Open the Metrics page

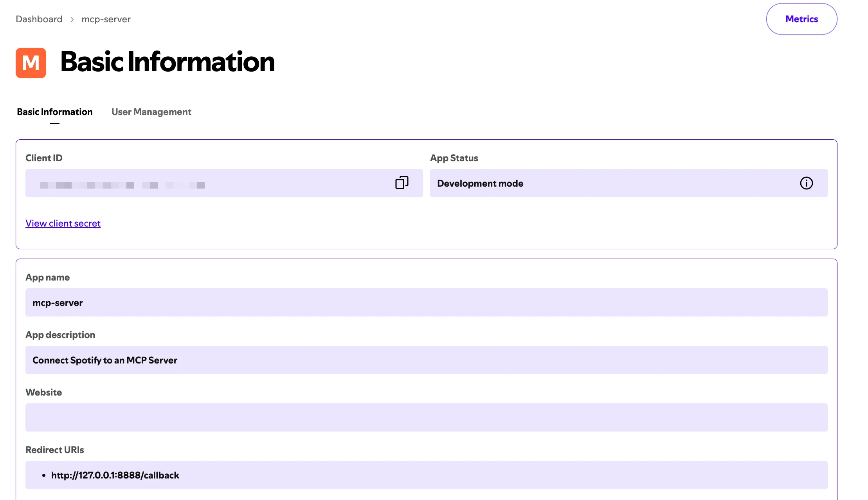click(x=801, y=19)
